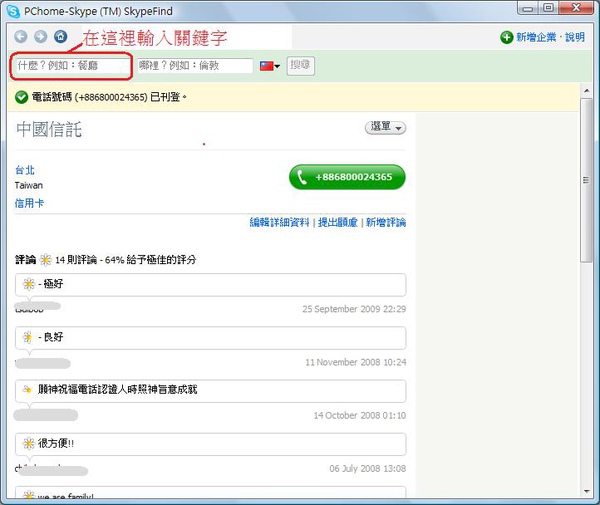Click the date 25 September 2009 22:29

point(354,309)
